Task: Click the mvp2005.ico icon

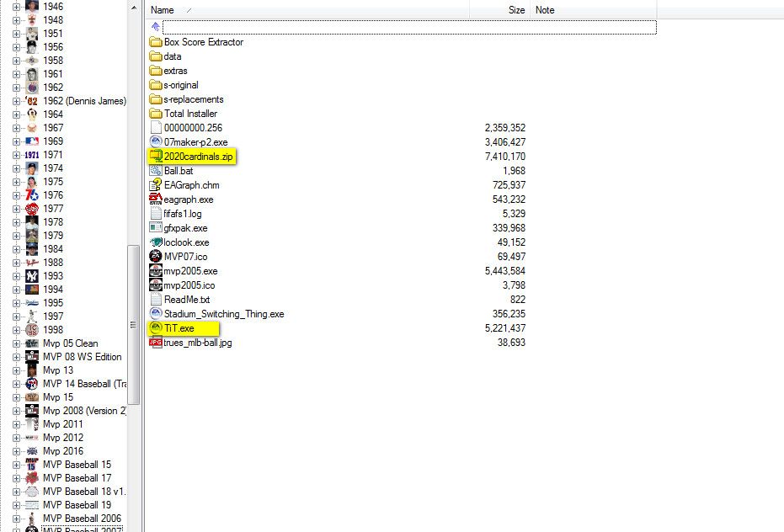Action: (x=156, y=285)
